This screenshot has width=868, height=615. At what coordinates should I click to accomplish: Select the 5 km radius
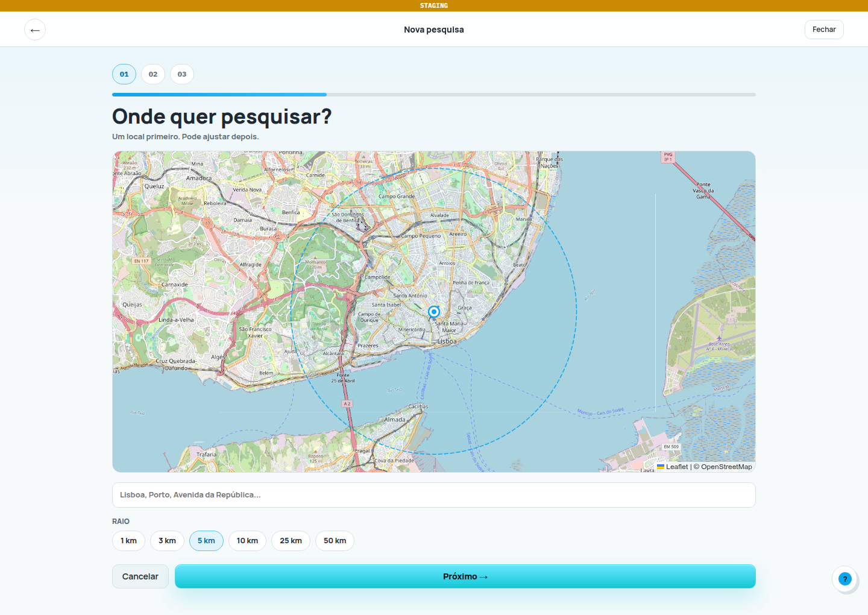206,541
